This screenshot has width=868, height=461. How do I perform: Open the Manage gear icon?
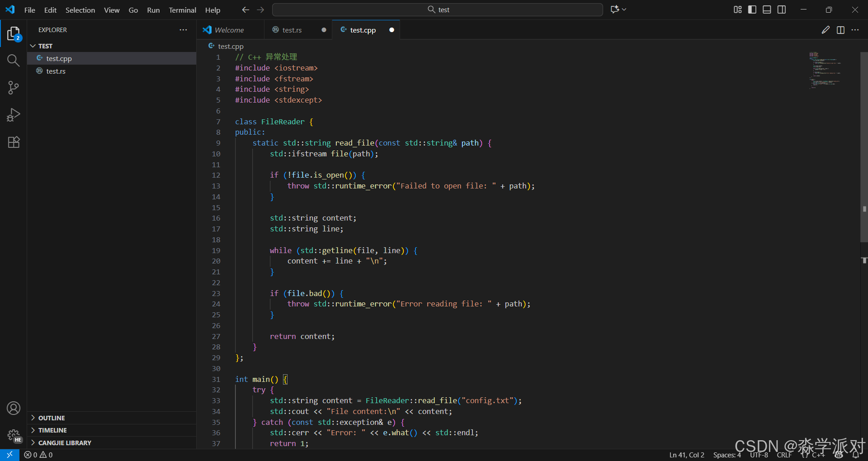[14, 435]
